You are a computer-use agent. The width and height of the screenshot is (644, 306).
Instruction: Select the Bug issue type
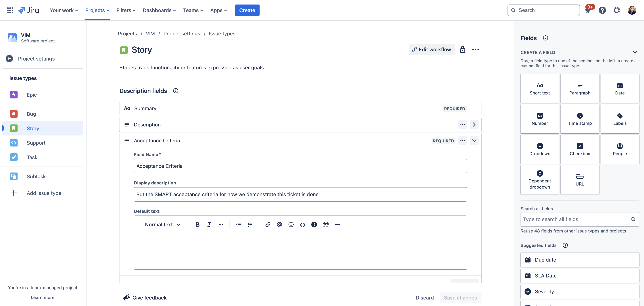31,114
